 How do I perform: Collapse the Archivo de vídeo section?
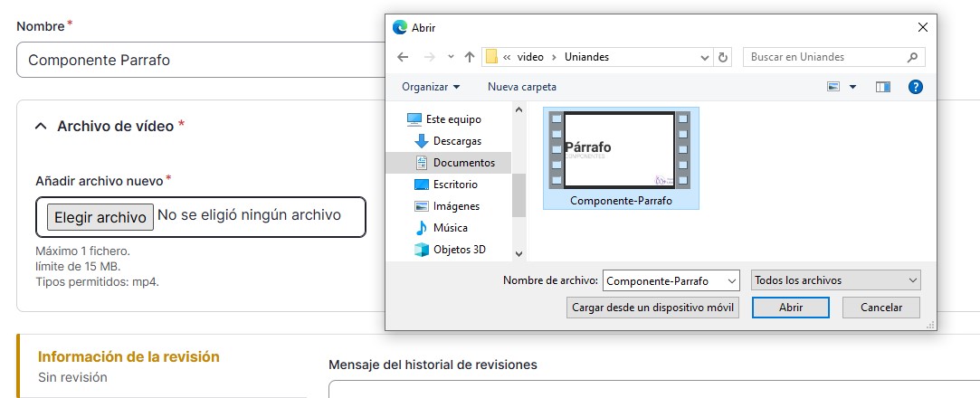tap(41, 127)
